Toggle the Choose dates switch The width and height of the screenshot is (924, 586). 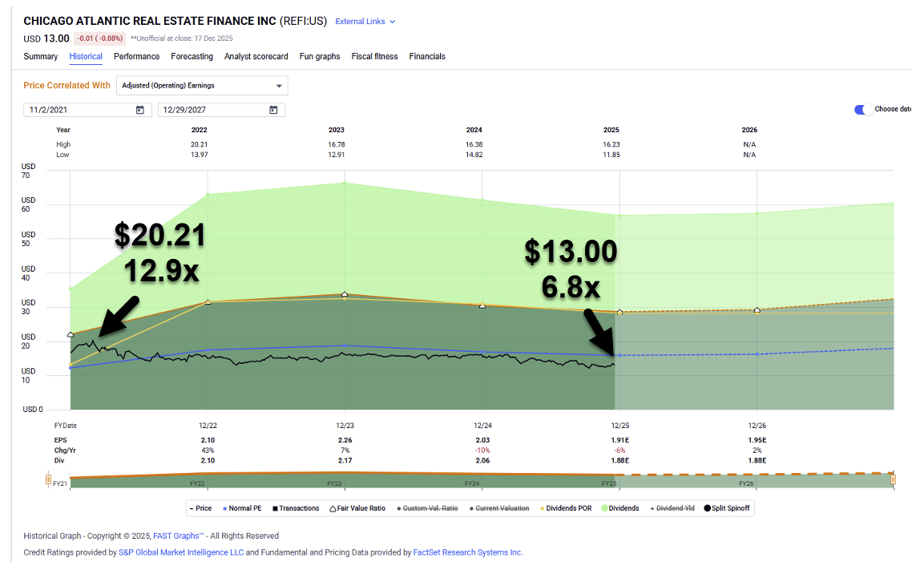pos(863,110)
